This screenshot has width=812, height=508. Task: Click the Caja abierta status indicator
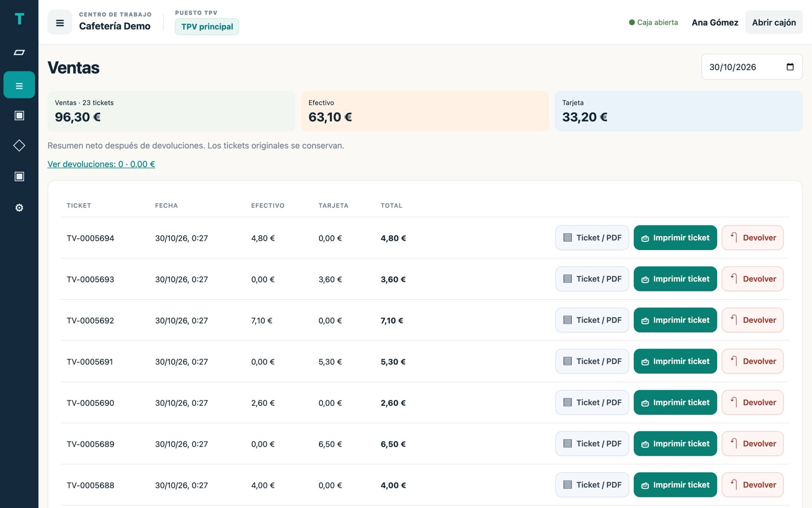tap(653, 22)
